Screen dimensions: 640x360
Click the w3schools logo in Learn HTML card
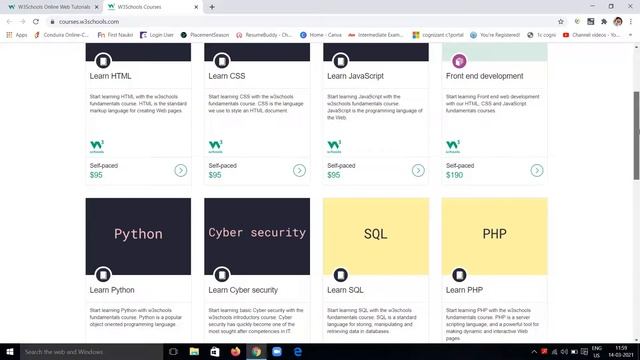point(97,147)
